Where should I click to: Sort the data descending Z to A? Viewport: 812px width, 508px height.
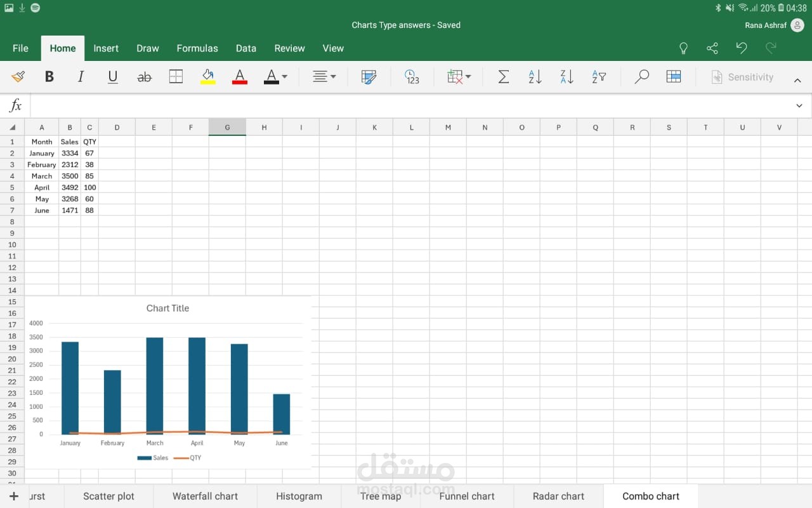tap(566, 77)
